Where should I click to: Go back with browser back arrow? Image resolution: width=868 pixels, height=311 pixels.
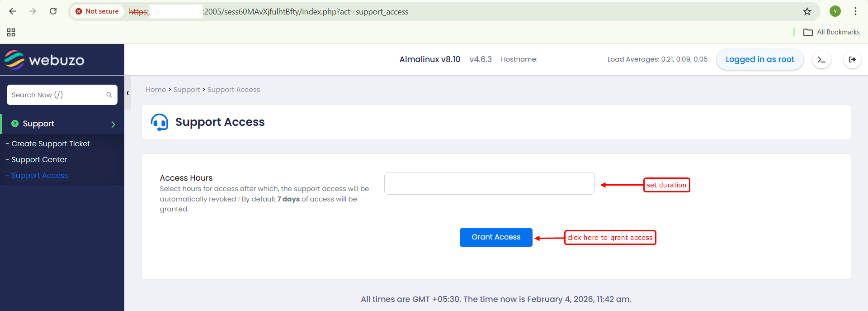tap(13, 11)
